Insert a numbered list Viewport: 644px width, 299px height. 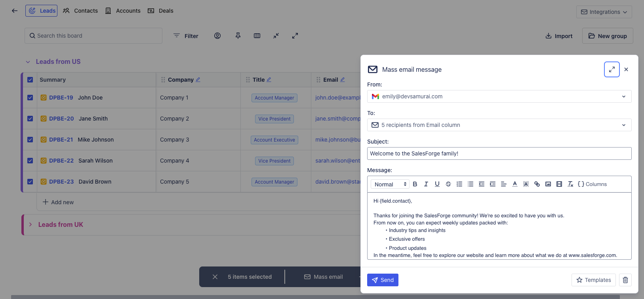click(x=459, y=184)
